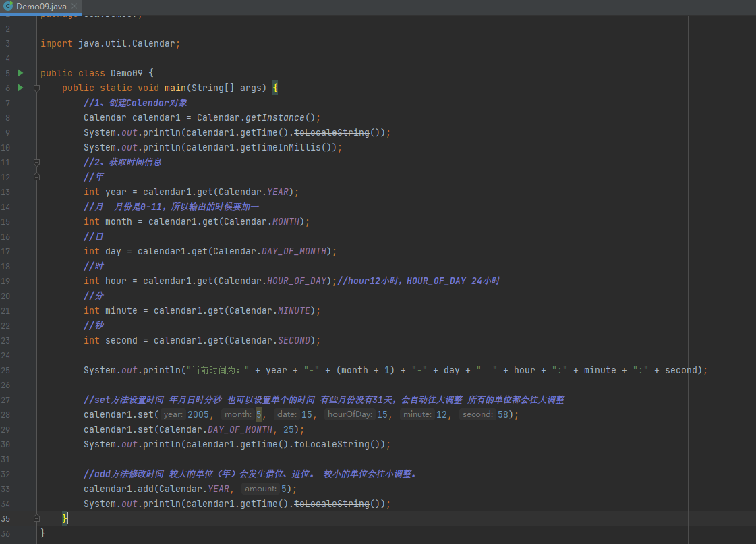This screenshot has height=544, width=756.
Task: Click the value 25 on line 29
Action: tap(289, 430)
